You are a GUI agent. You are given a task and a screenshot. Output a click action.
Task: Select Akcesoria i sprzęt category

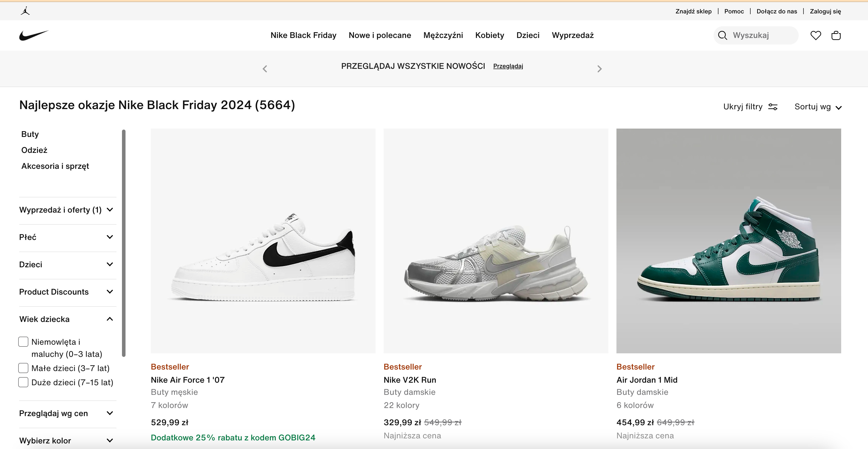click(x=55, y=166)
